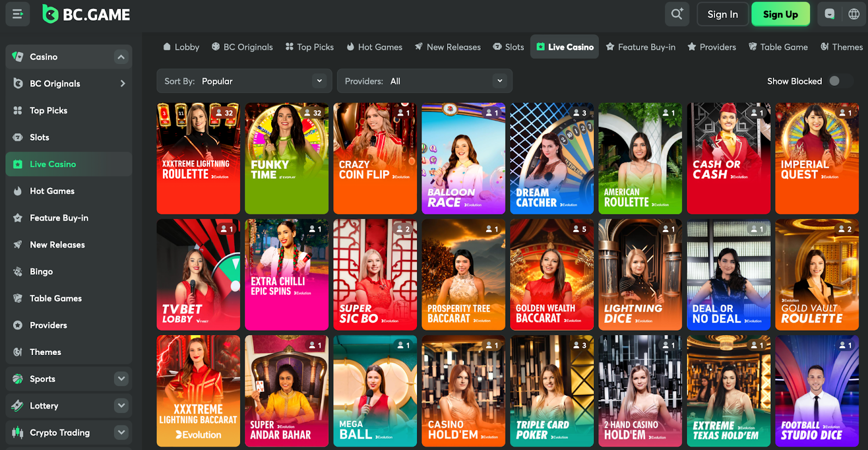This screenshot has width=868, height=450.
Task: Click the Themes sidebar icon
Action: 18,352
